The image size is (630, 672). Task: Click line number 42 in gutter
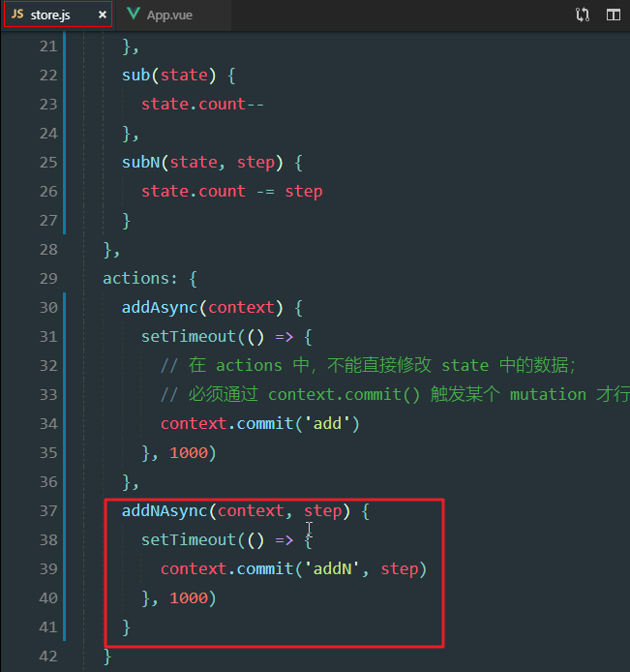click(x=47, y=656)
